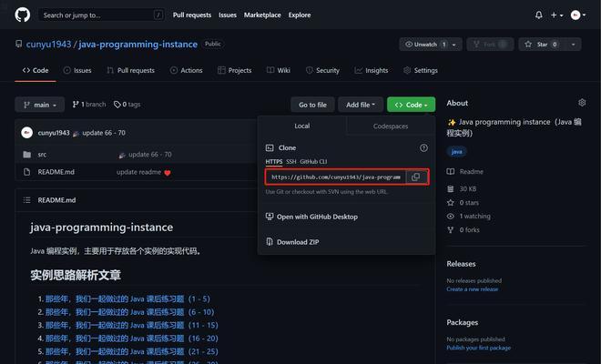Go to Marketplace

tap(262, 15)
